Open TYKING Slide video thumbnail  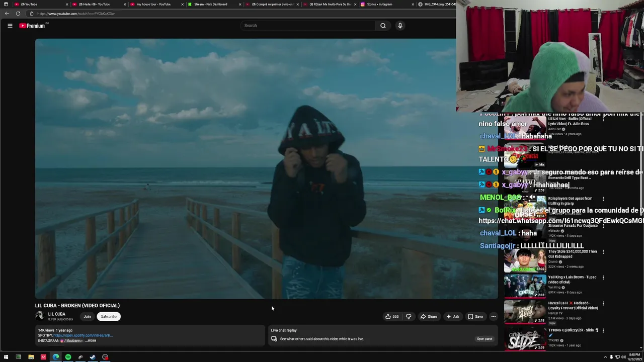tap(525, 339)
